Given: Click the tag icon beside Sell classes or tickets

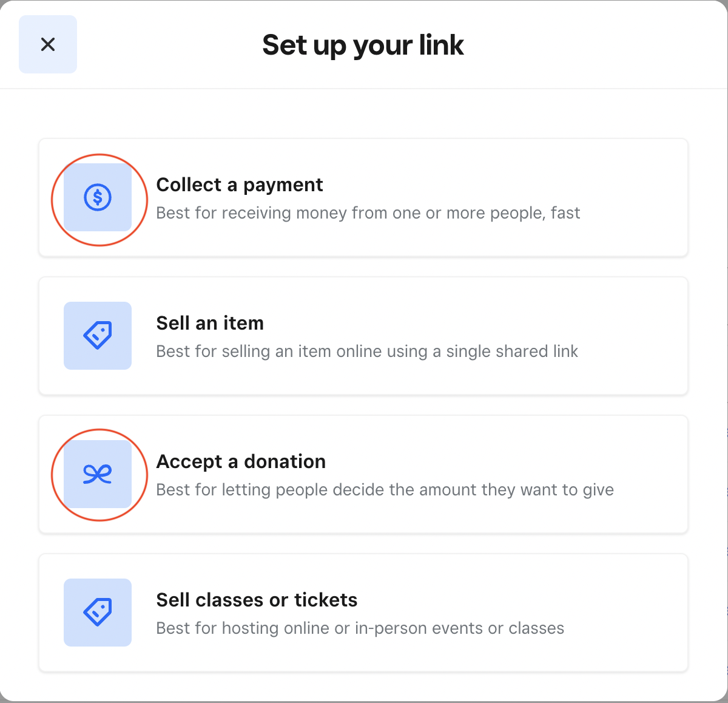Looking at the screenshot, I should coord(98,613).
